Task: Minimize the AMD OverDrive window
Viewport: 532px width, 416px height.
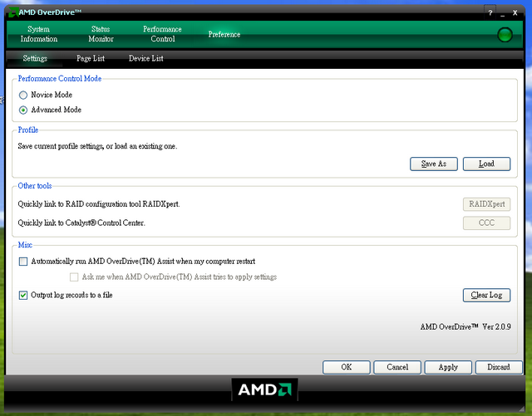Action: 502,13
